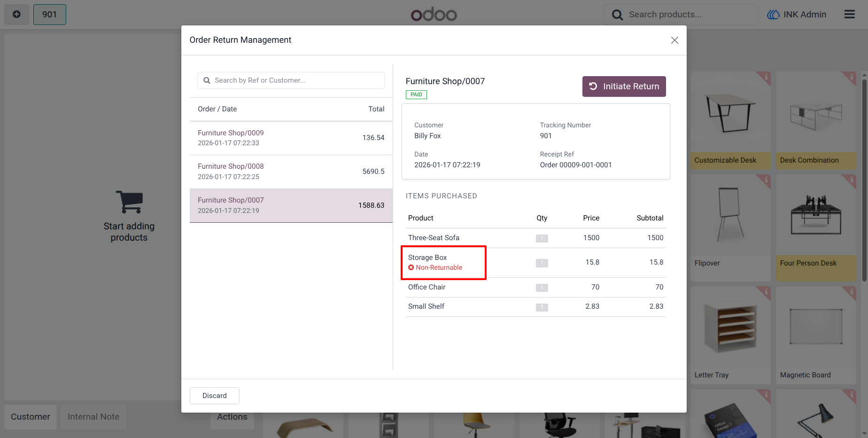The height and width of the screenshot is (438, 868).
Task: Click the 1588.63 total of order 0007
Action: 371,205
